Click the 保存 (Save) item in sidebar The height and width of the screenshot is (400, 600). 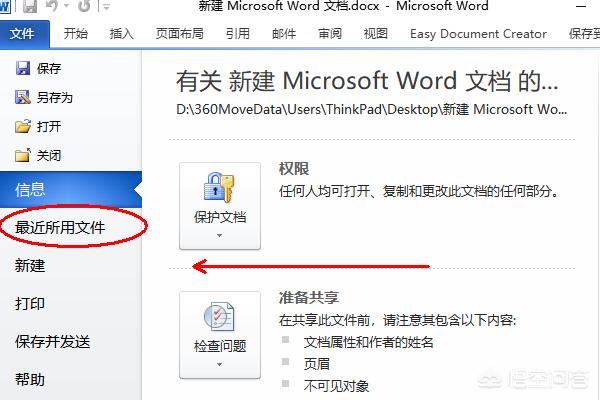(x=38, y=69)
